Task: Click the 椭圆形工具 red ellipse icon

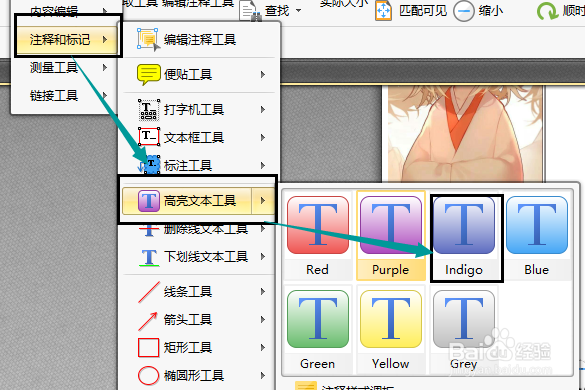Action: (148, 375)
